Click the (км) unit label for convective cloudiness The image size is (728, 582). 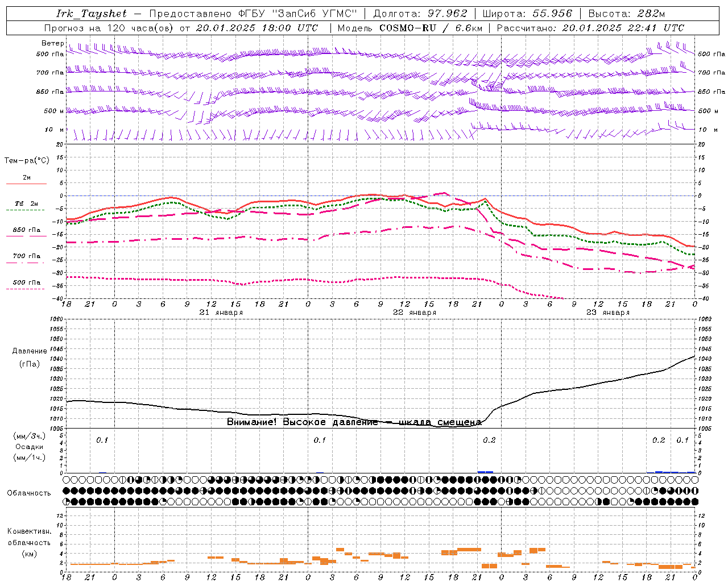[x=29, y=554]
